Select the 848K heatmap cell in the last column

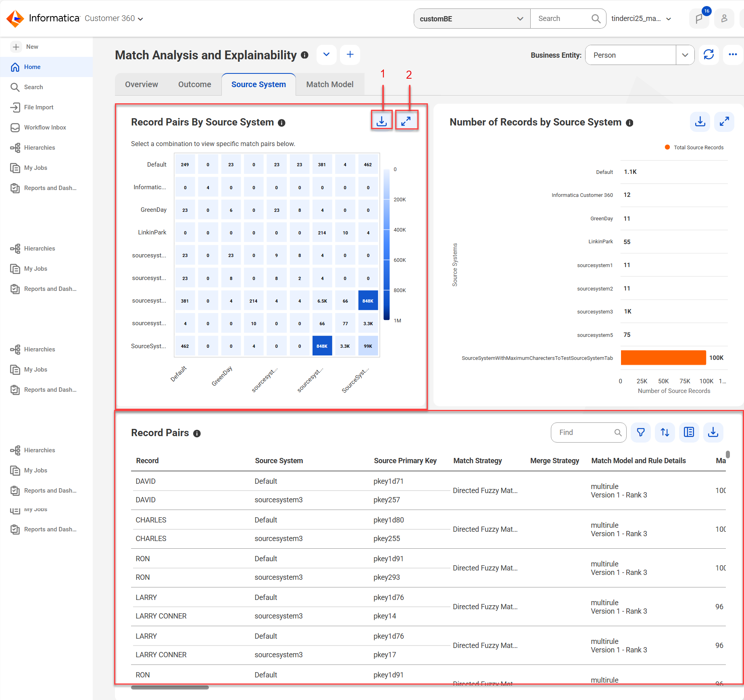tap(368, 301)
